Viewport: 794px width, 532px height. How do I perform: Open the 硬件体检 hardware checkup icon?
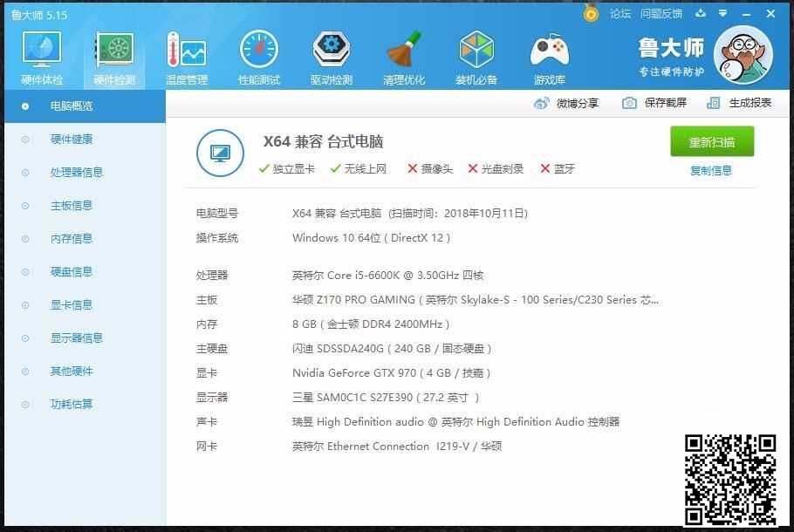coord(41,51)
